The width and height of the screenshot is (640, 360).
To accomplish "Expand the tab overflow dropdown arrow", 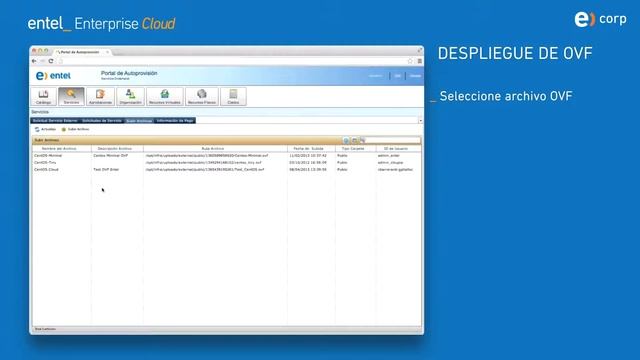I will (420, 121).
